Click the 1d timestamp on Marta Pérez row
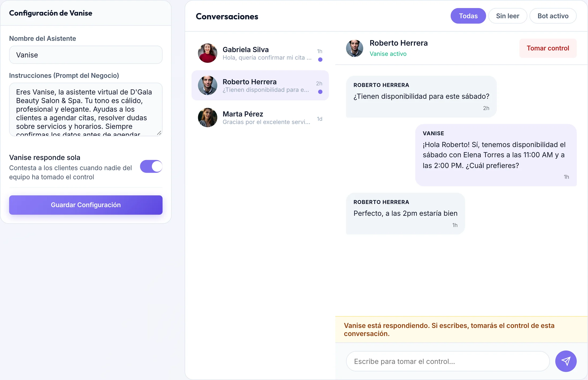588x380 pixels. [x=319, y=119]
